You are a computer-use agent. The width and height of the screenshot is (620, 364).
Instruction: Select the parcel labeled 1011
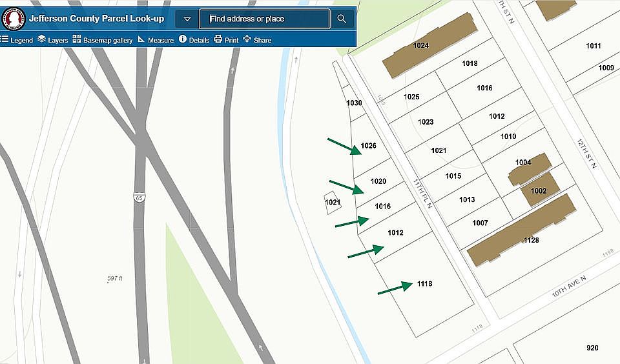coord(593,46)
